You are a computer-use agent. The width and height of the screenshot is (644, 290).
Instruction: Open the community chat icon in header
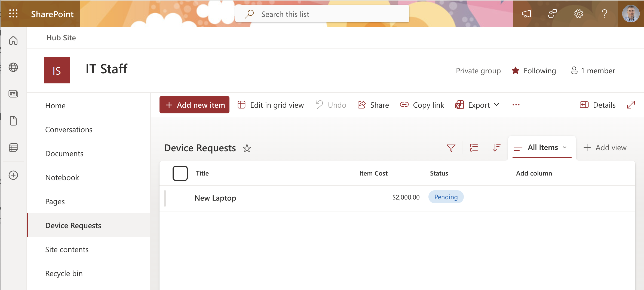coord(552,14)
